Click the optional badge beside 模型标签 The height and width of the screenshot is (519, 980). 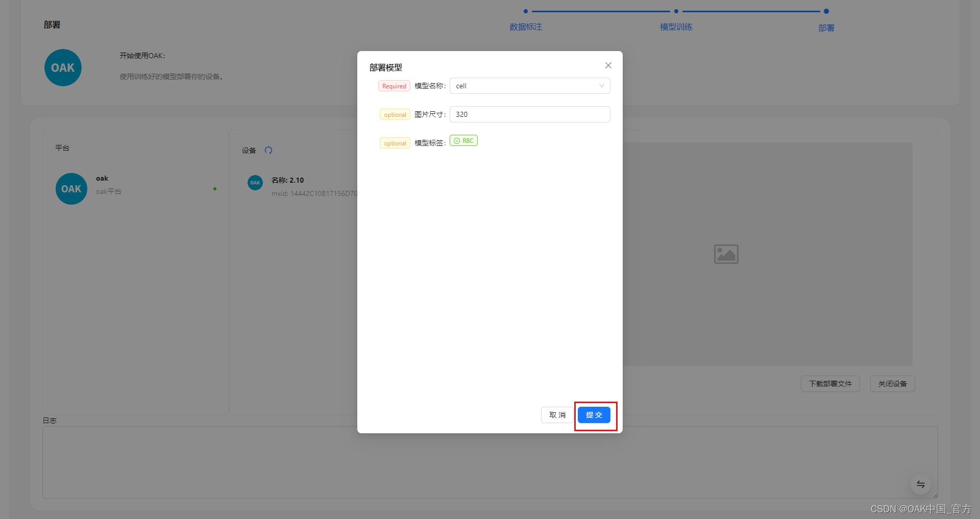[395, 143]
